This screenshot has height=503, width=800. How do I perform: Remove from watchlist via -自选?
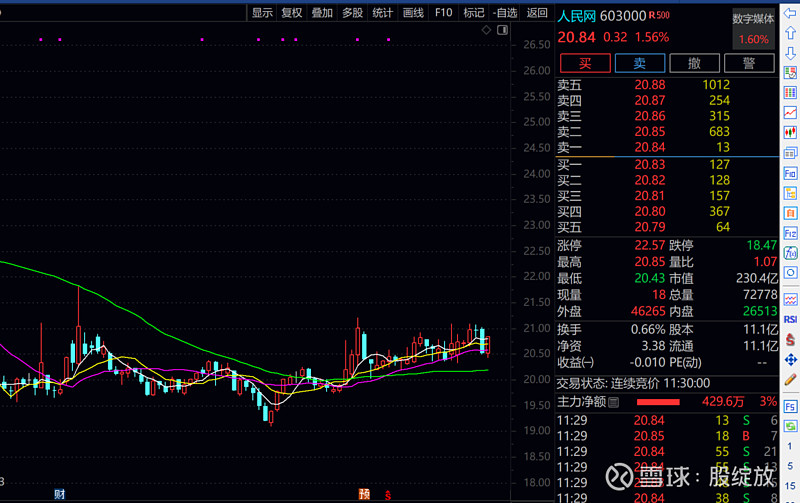(x=505, y=13)
